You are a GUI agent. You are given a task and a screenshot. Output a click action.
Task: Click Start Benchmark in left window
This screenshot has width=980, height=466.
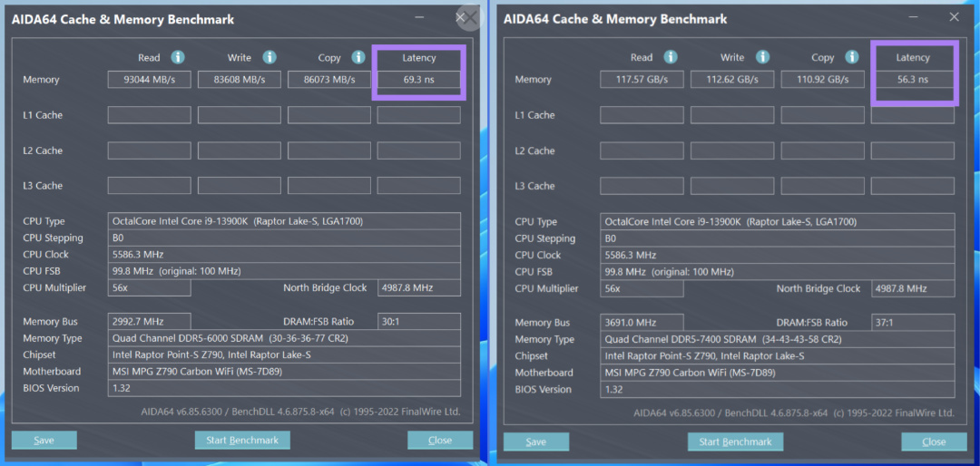point(242,440)
